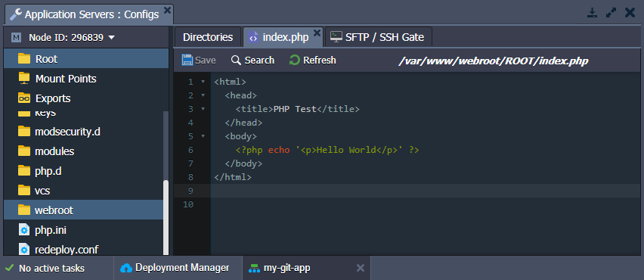Click the redeploy.conf gear file icon
The image size is (644, 280).
(25, 249)
